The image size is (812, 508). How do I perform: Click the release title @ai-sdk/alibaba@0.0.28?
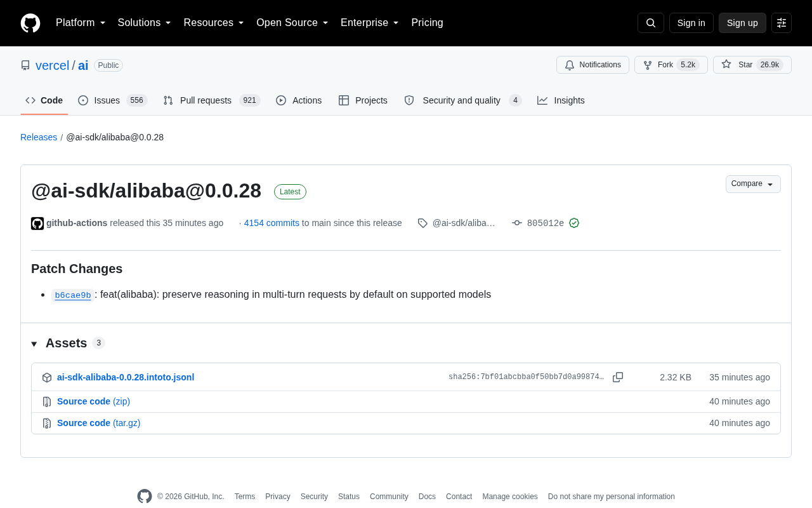[146, 190]
